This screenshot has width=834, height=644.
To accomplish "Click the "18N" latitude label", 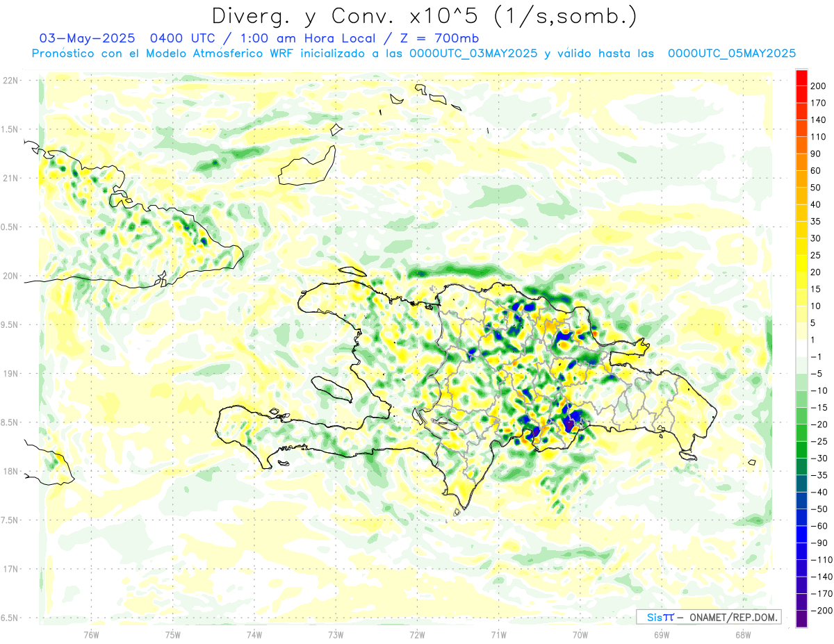I will (10, 471).
